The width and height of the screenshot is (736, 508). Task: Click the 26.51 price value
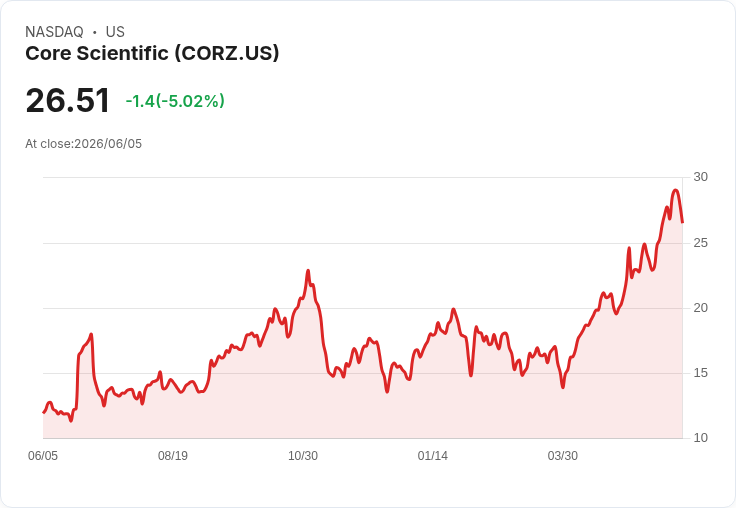click(x=68, y=100)
